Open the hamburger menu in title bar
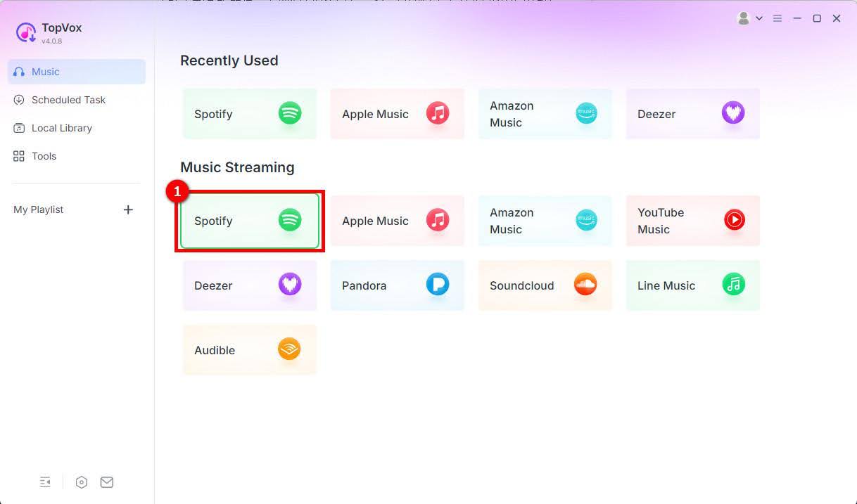 (777, 18)
